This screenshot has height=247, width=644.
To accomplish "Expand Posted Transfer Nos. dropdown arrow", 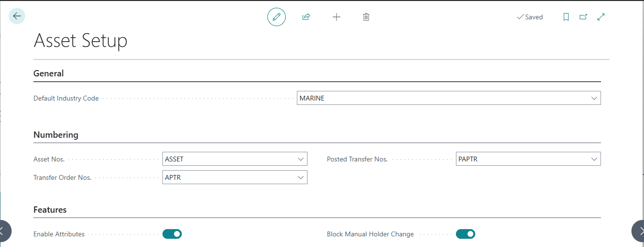I will pyautogui.click(x=594, y=159).
